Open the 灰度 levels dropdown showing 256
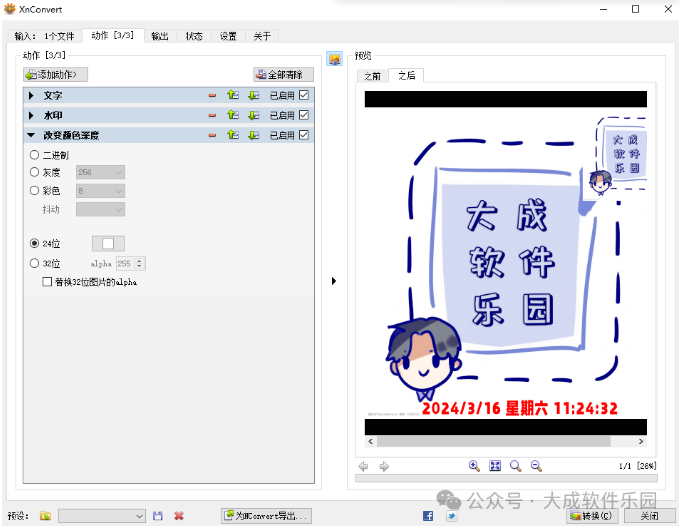 tap(100, 172)
